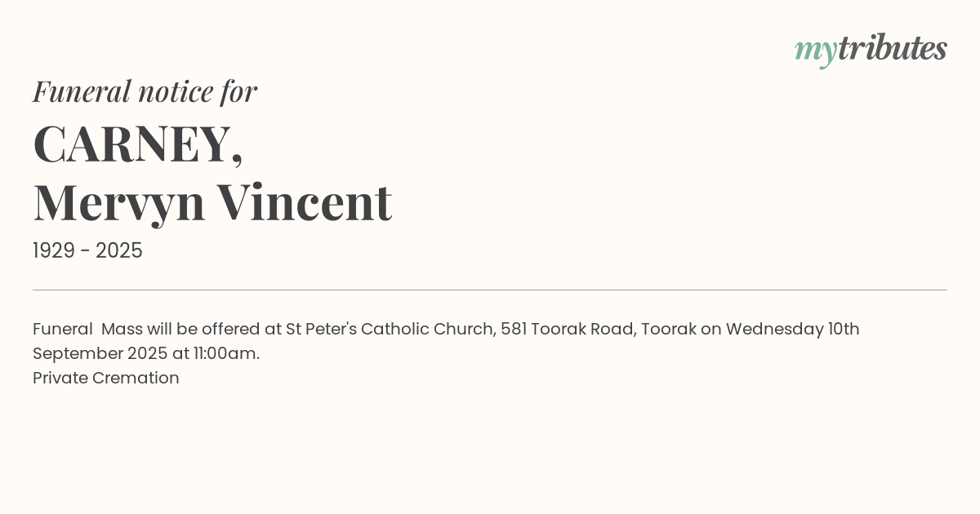The image size is (980, 514).
Task: Click "Wednesday 10th" in the notice
Action: click(792, 329)
